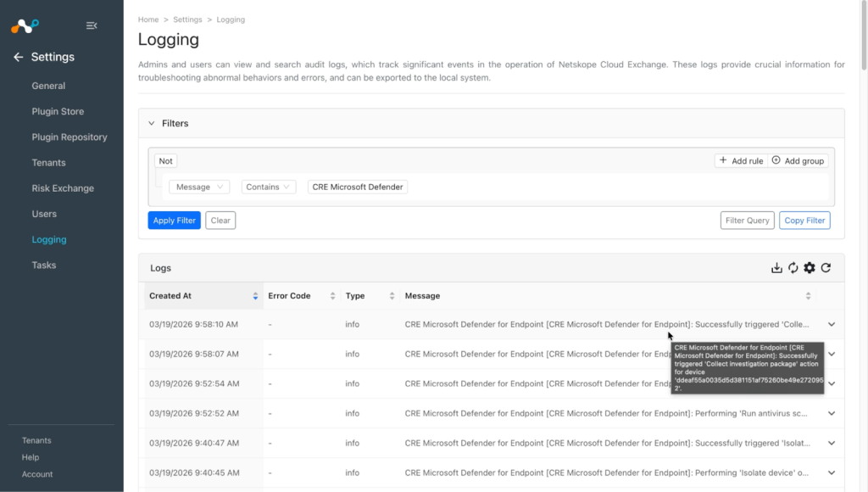Open Plugin Store in sidebar
Screen dimensions: 868x492
pos(58,111)
